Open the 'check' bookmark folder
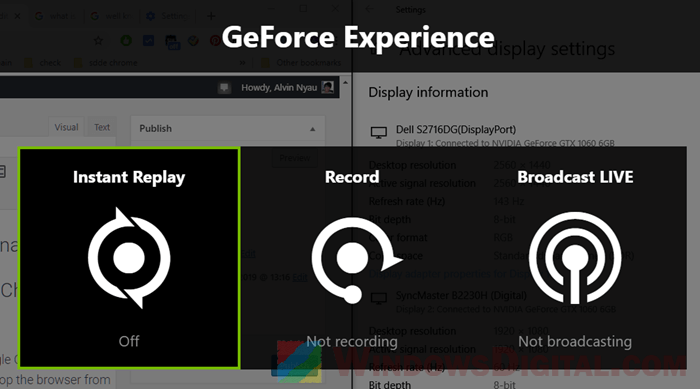700x389 pixels. [x=43, y=63]
